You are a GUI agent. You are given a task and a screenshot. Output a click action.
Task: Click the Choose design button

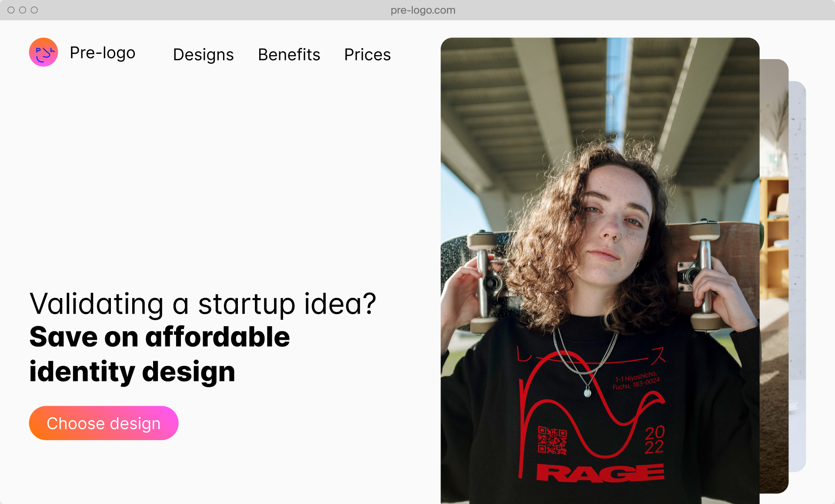[x=104, y=423]
